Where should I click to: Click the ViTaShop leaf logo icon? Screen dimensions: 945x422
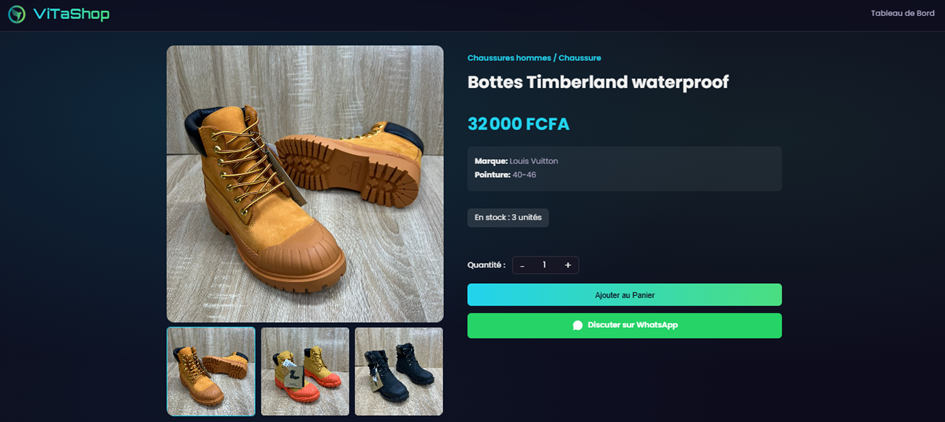point(16,14)
